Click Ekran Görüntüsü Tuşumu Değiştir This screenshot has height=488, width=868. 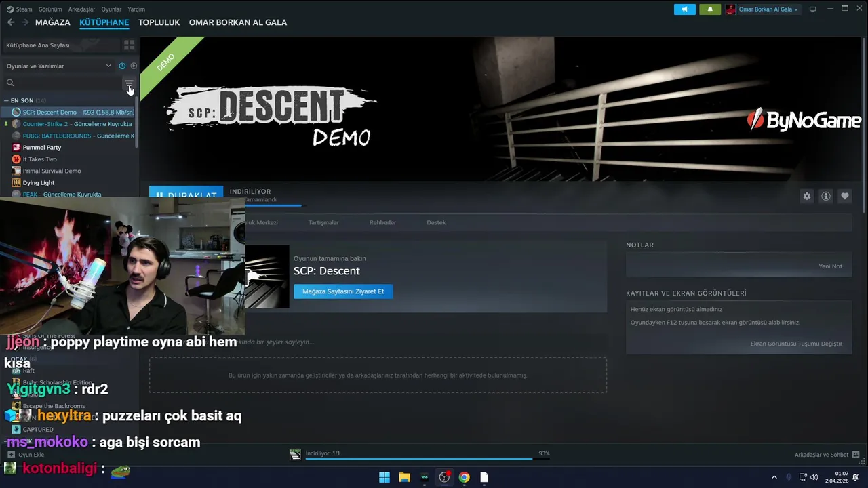pyautogui.click(x=796, y=344)
